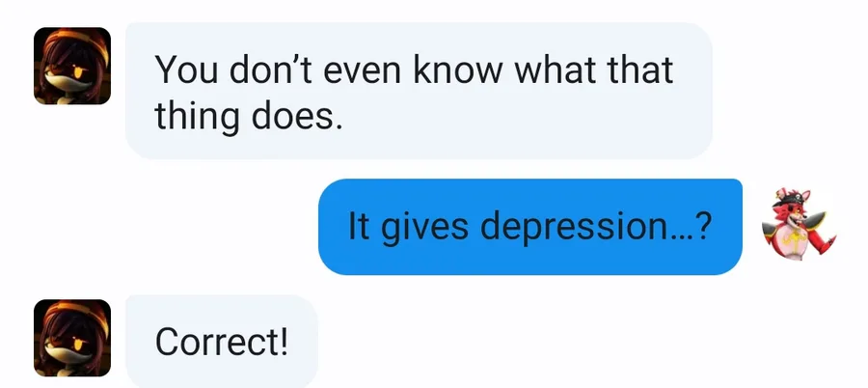Click "what that" in the received message
Screen dimensions: 868x388
pyautogui.click(x=594, y=69)
